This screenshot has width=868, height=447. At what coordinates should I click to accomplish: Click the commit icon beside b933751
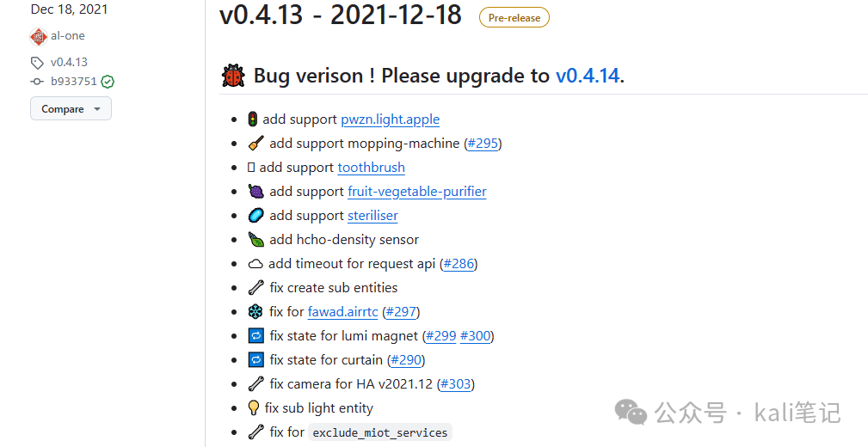coord(37,82)
